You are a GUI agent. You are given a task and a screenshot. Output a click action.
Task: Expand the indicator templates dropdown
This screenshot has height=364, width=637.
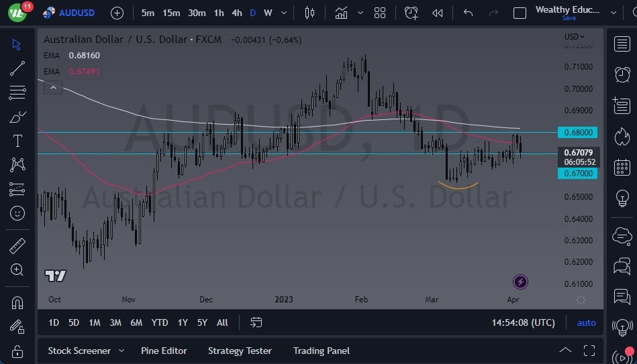pyautogui.click(x=360, y=13)
